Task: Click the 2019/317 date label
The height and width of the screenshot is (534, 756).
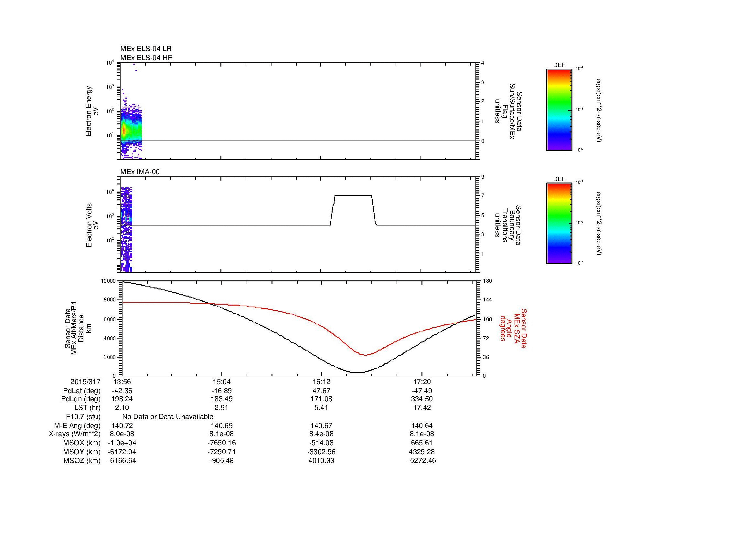Action: point(85,382)
